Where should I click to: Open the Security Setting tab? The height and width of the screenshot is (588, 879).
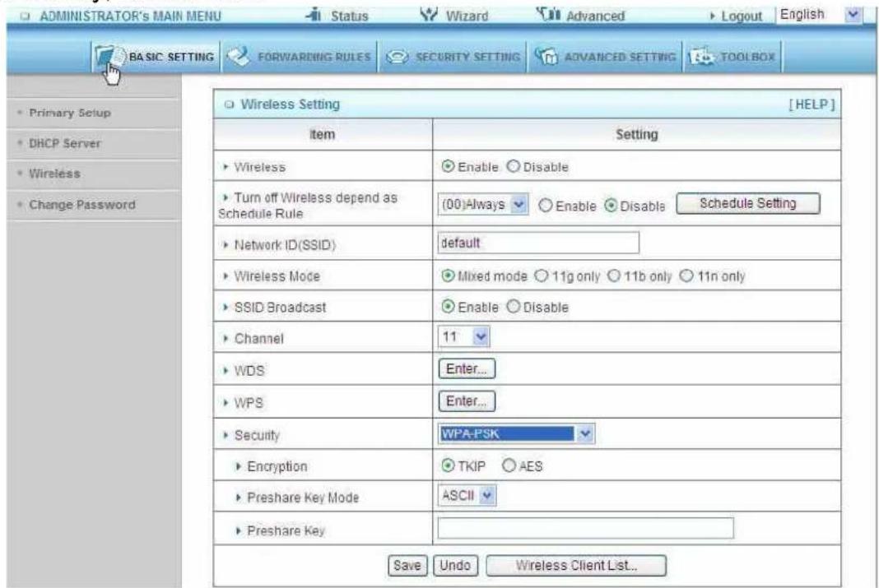coord(453,57)
